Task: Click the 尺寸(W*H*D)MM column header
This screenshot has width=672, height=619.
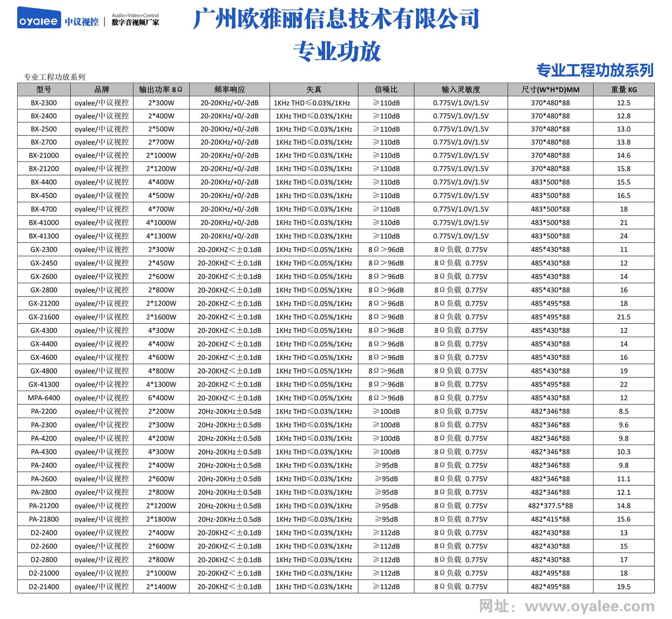Action: tap(550, 90)
